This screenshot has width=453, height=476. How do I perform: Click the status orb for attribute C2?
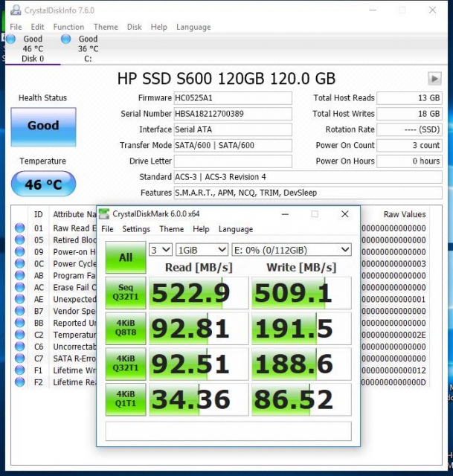(20, 335)
